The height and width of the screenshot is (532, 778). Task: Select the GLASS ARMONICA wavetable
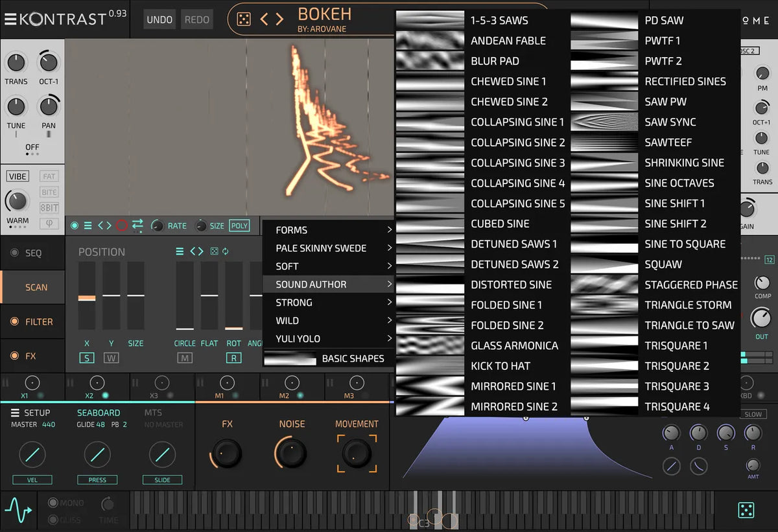[x=514, y=345]
